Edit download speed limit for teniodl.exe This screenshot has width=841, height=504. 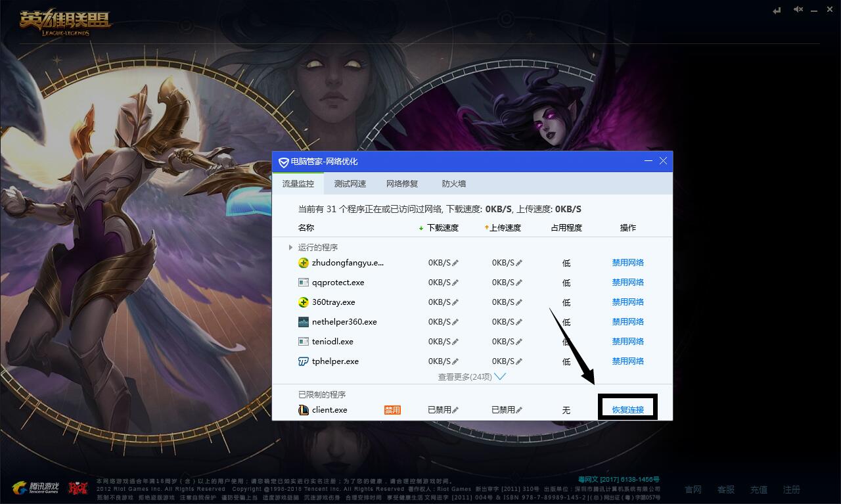coord(455,342)
